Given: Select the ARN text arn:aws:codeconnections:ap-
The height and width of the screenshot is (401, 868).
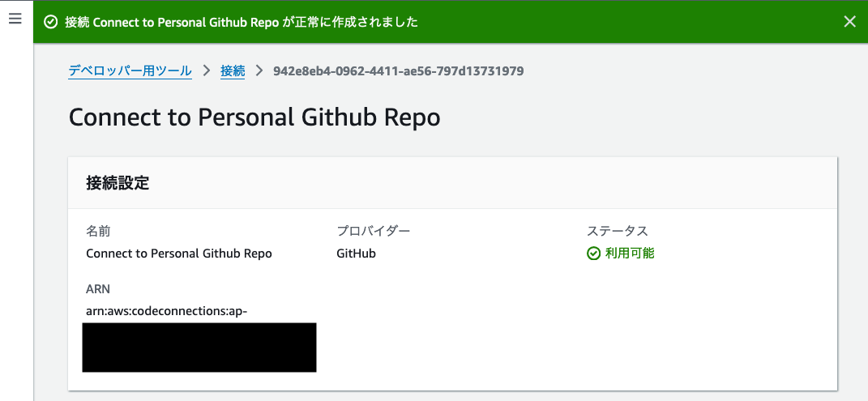Looking at the screenshot, I should [x=167, y=311].
